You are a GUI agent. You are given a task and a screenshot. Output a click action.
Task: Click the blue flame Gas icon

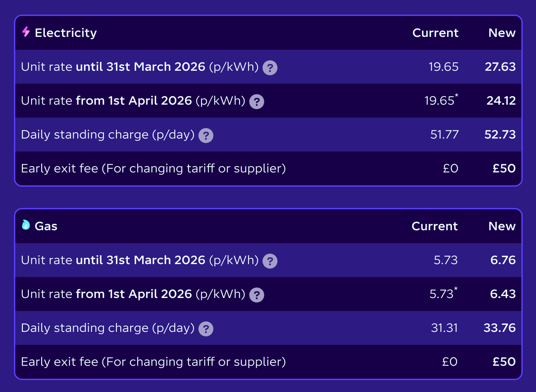coord(26,225)
